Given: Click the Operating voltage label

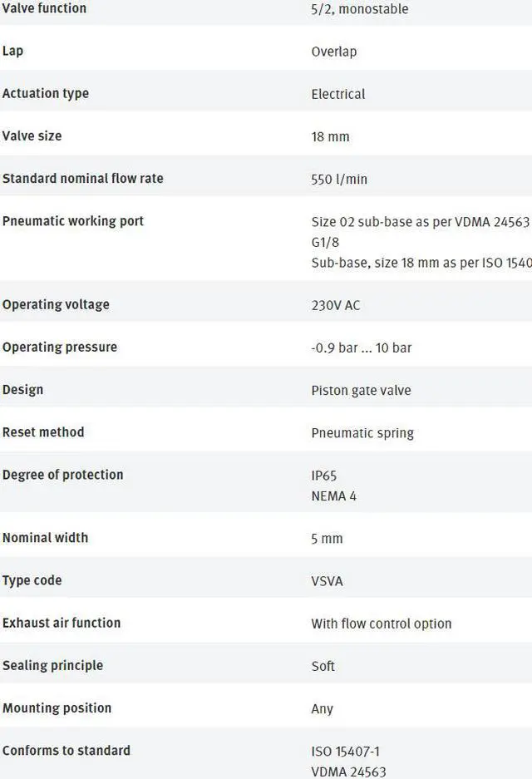Looking at the screenshot, I should (x=57, y=304).
